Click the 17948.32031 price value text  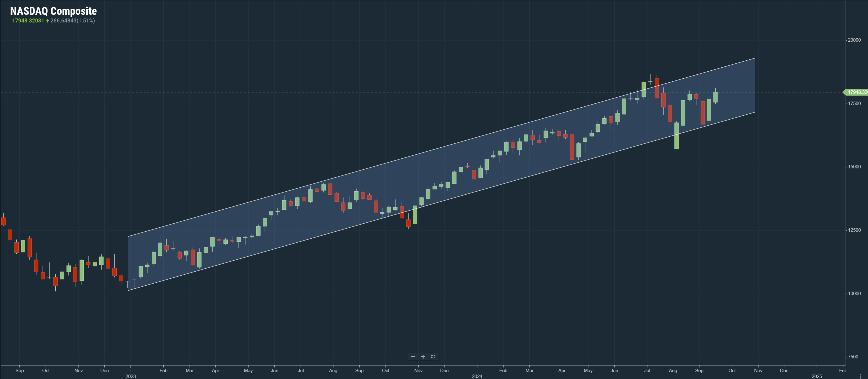[x=28, y=21]
